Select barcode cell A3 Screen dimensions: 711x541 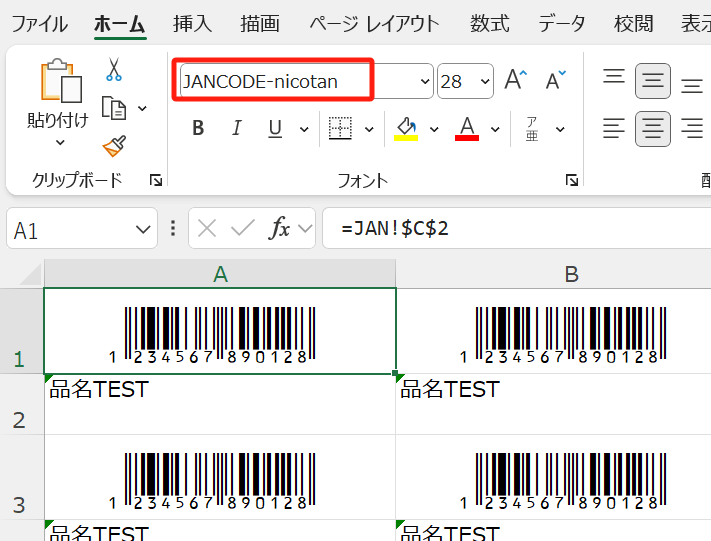coord(220,477)
